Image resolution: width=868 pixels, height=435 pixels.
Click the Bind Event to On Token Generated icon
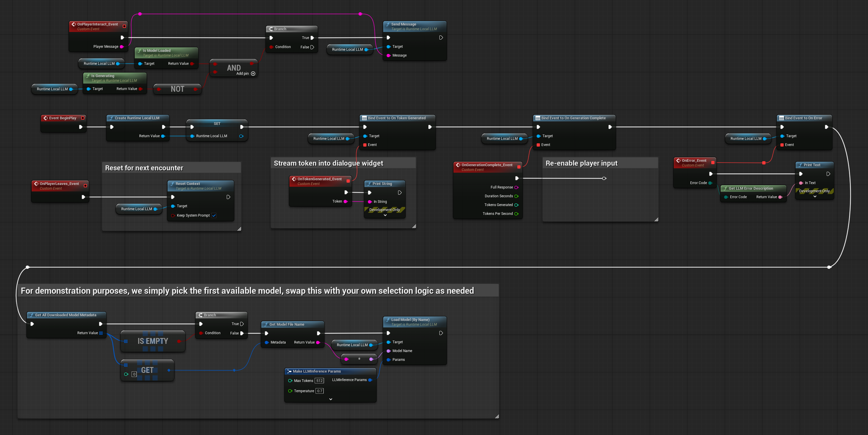pos(364,118)
